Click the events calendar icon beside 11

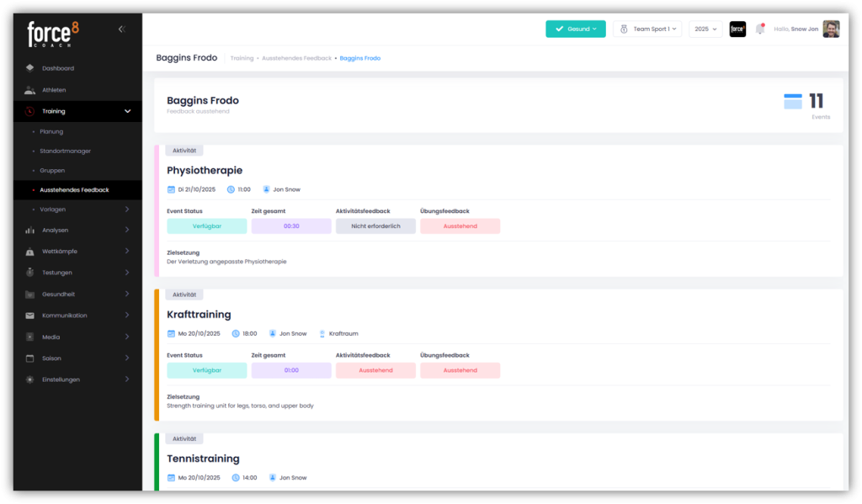793,102
